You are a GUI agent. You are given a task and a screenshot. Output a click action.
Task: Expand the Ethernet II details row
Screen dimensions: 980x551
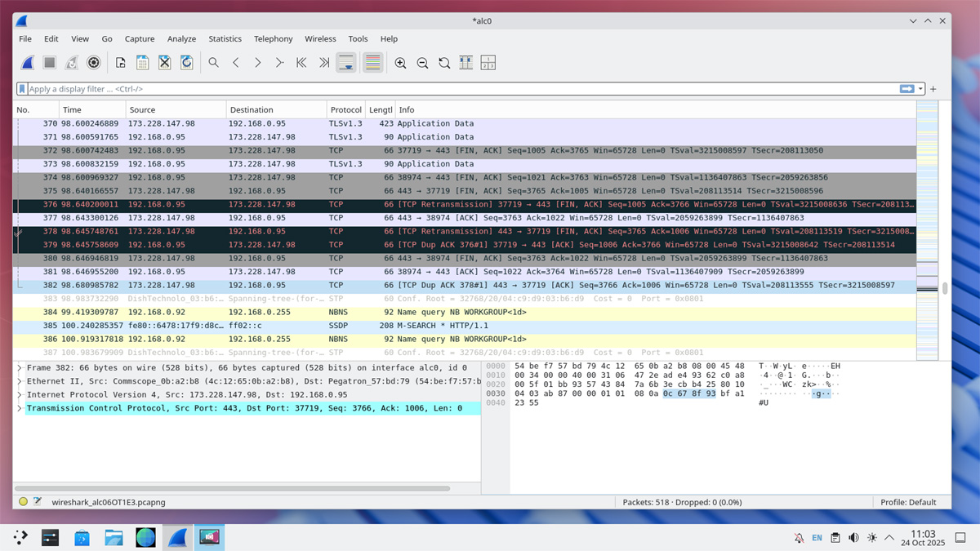(x=20, y=381)
